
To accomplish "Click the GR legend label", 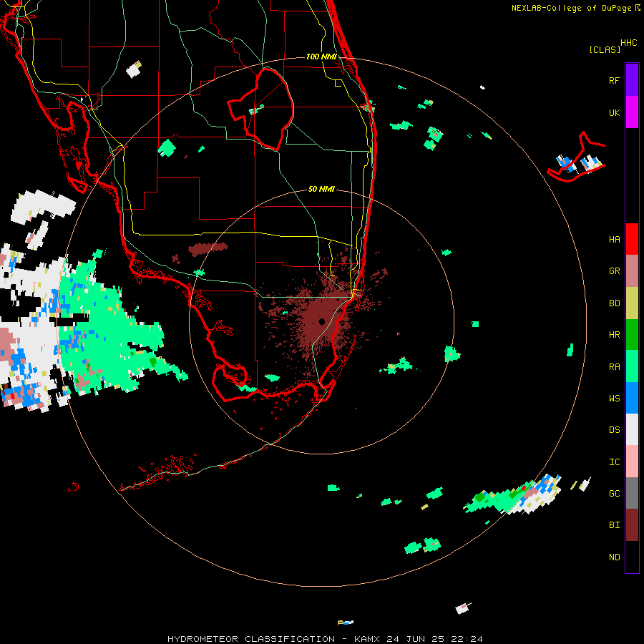I will (x=614, y=271).
